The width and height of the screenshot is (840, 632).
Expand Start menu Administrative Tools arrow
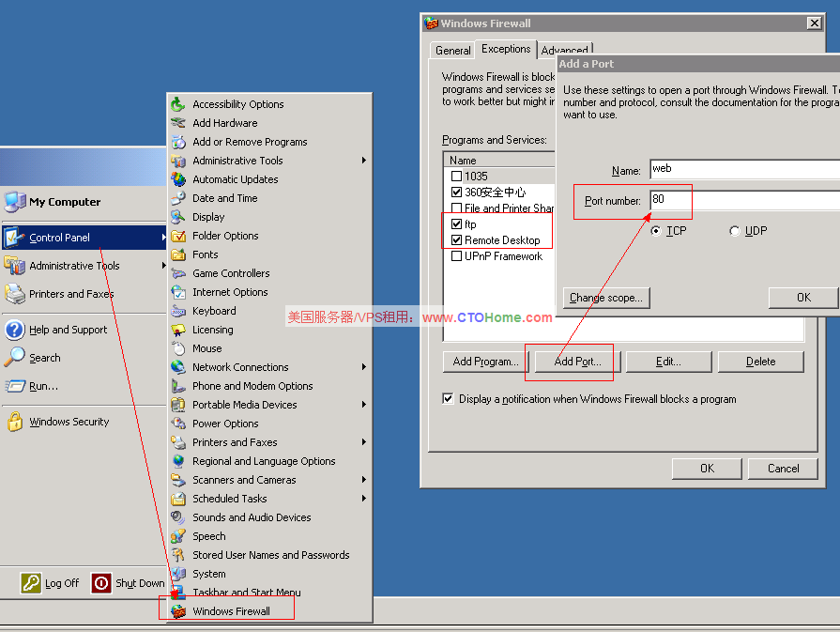163,266
